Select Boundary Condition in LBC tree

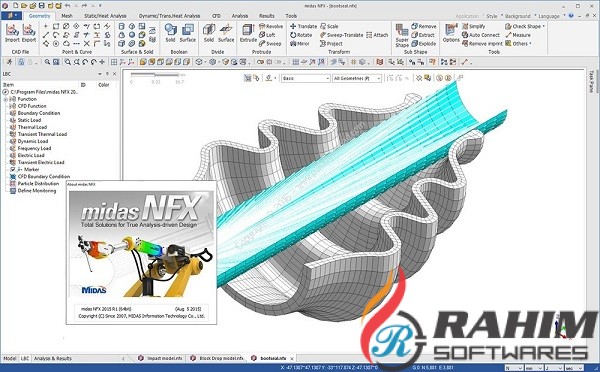[39, 113]
